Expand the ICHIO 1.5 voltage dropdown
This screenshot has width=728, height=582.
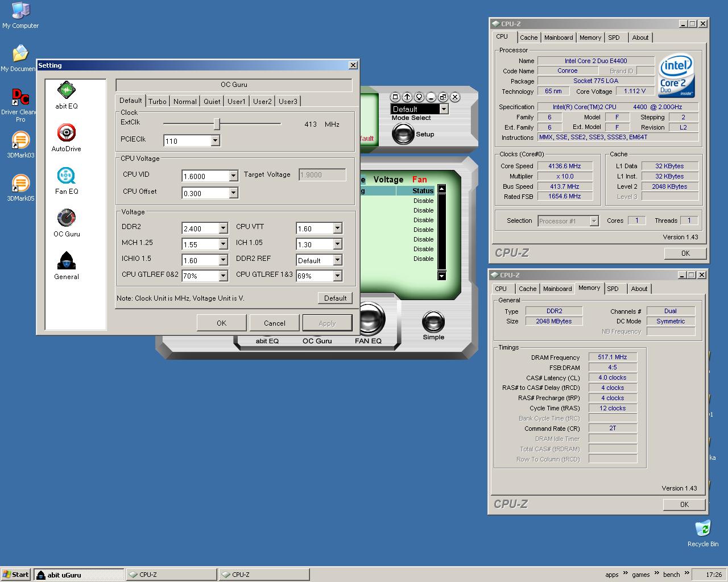point(223,260)
